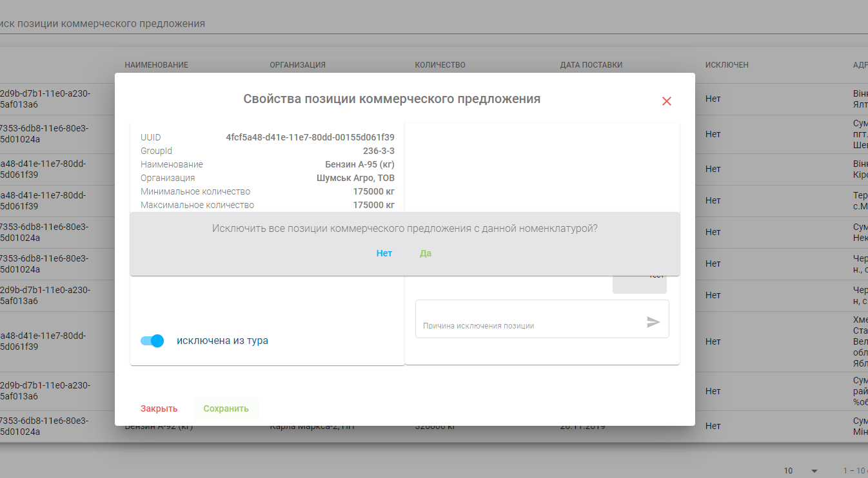Click the dialog title 'Свойства позиции коммерческого предложения'
This screenshot has width=868, height=478.
coord(392,99)
